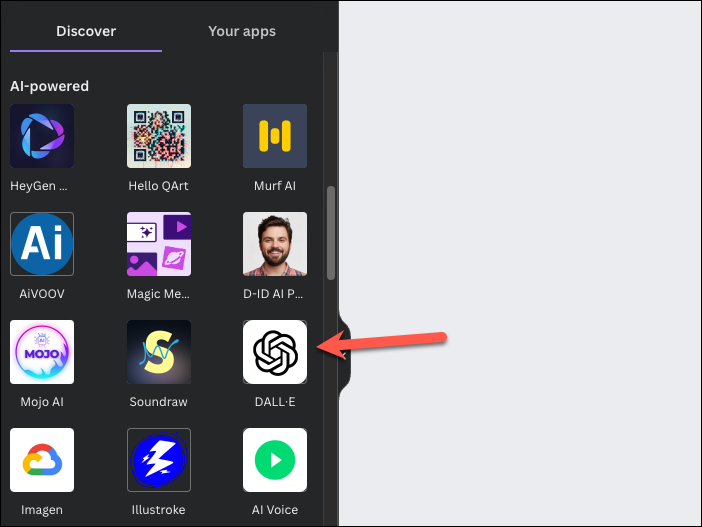Screen dimensions: 702x527
Task: Click the apps panel scrollbar thumb
Action: point(331,233)
